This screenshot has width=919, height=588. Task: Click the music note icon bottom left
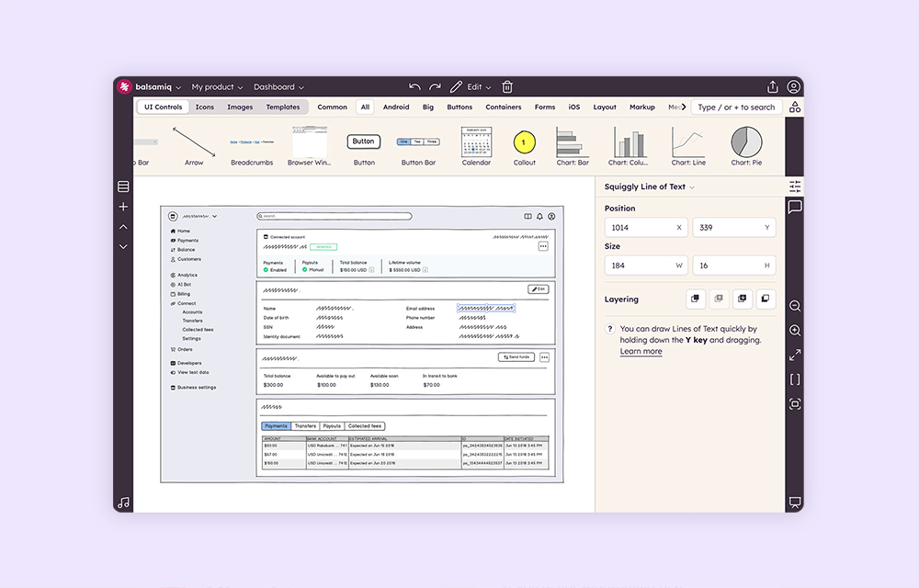click(x=124, y=502)
